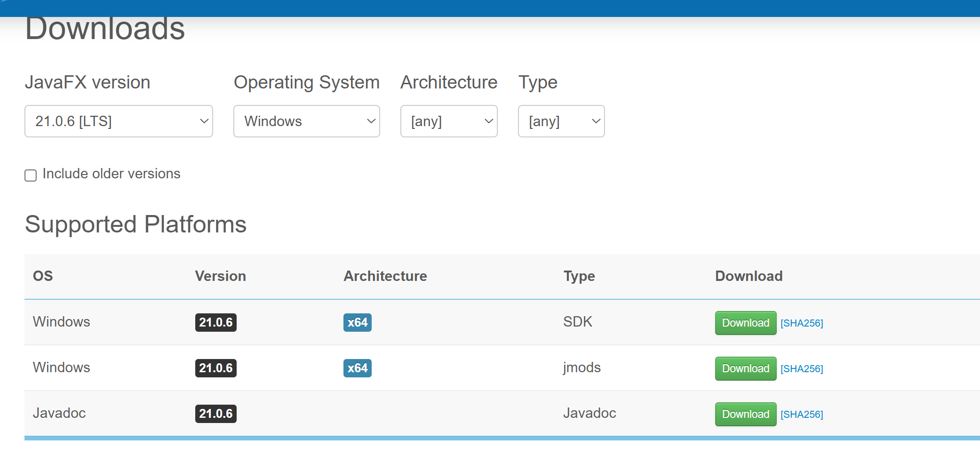Click the 21.0.6 version badge in SDK row
Viewport: 980px width, 463px height.
pos(215,322)
